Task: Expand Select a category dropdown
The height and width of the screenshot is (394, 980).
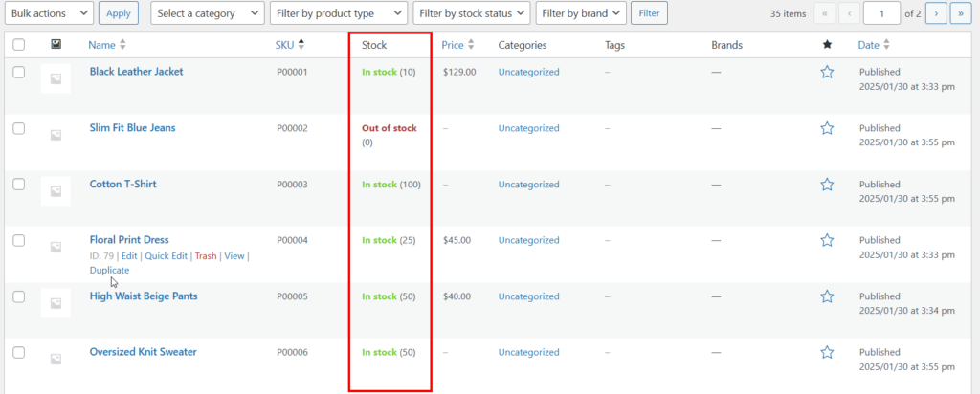Action: [208, 13]
